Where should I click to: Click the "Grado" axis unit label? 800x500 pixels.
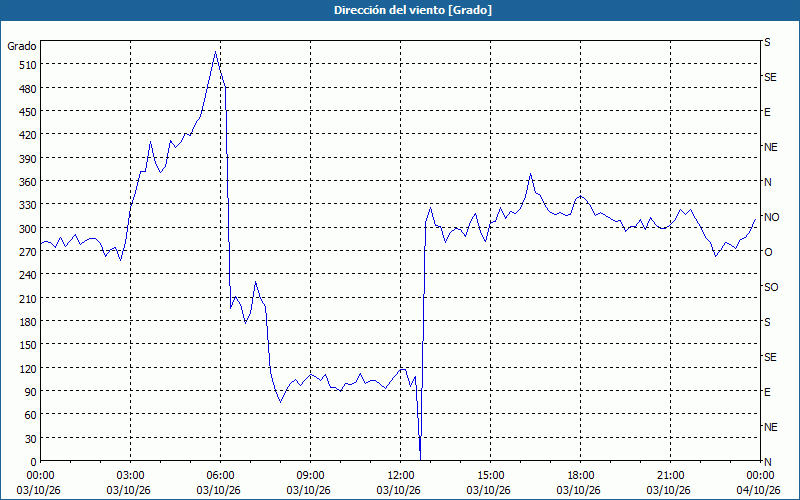[x=22, y=46]
